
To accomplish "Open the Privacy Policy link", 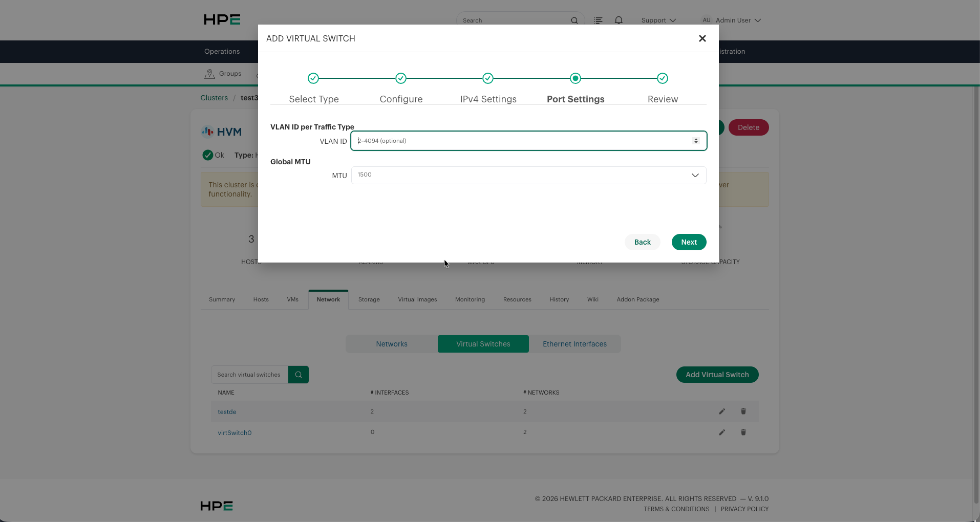I will (x=744, y=509).
